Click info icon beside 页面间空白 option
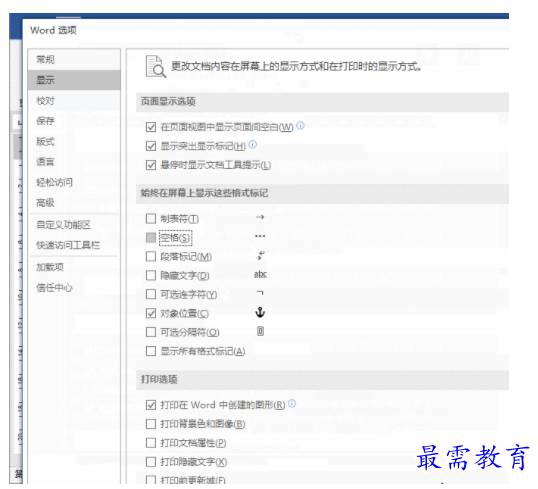Viewport: 538px width, 489px height. [300, 126]
